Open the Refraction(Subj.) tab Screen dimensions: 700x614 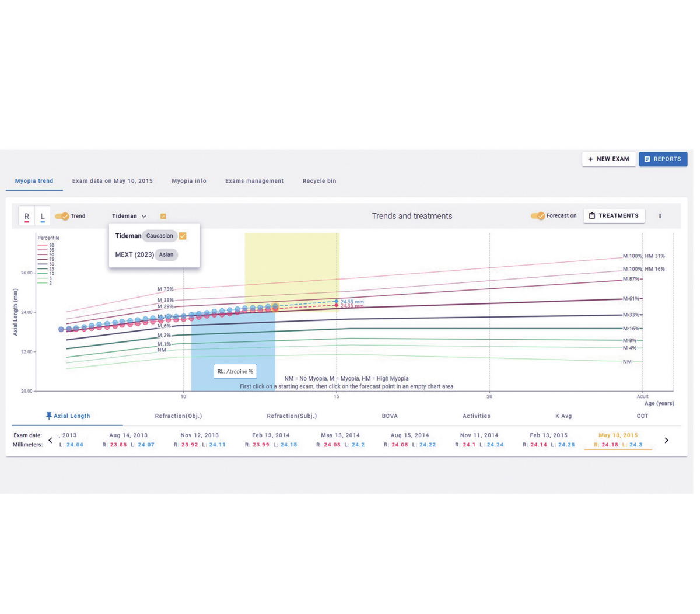click(x=292, y=416)
